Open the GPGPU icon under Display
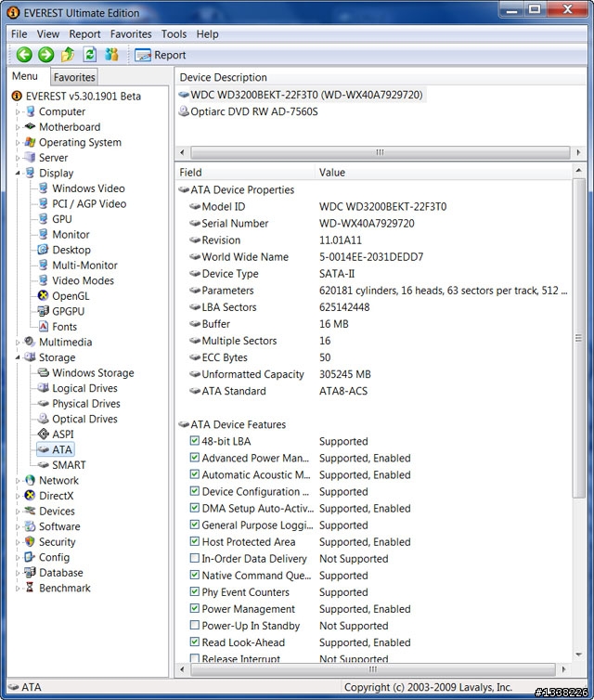Image resolution: width=594 pixels, height=700 pixels. 43,311
